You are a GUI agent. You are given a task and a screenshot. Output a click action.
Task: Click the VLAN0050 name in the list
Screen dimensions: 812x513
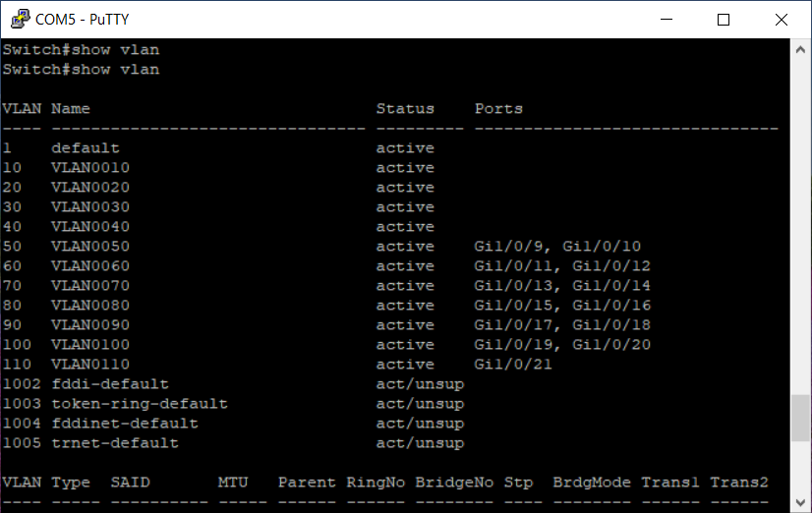pyautogui.click(x=90, y=247)
